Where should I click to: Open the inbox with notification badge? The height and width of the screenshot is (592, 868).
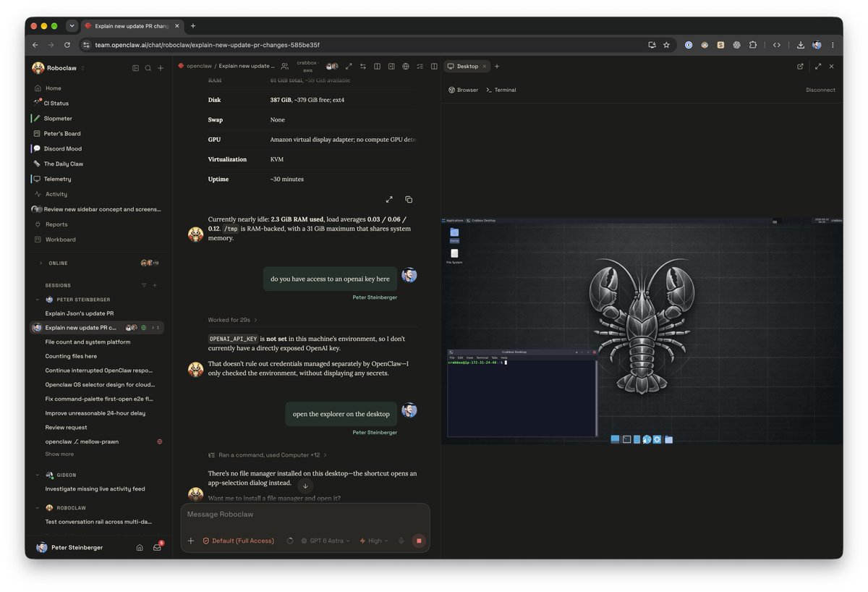(157, 548)
